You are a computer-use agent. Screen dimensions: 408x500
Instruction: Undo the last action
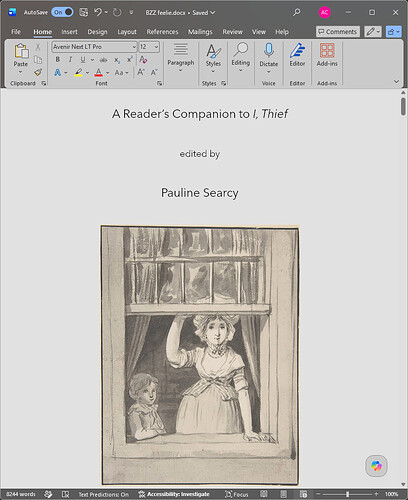pos(98,12)
